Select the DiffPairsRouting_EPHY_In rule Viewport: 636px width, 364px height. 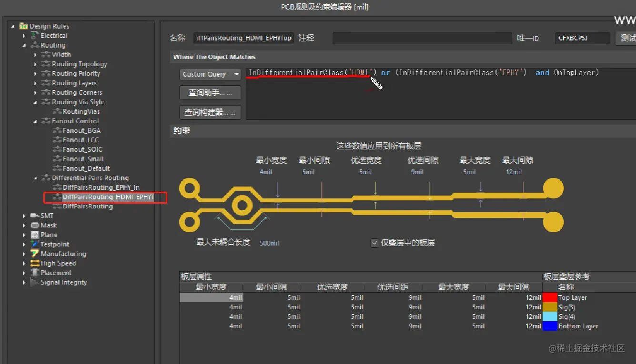pyautogui.click(x=101, y=187)
